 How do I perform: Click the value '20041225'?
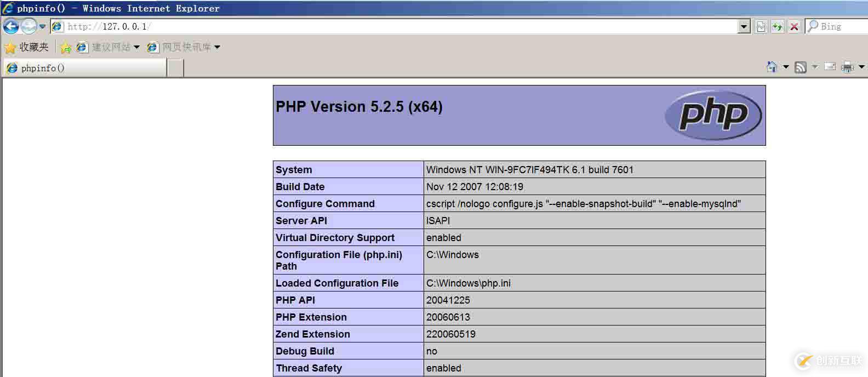[x=448, y=300]
